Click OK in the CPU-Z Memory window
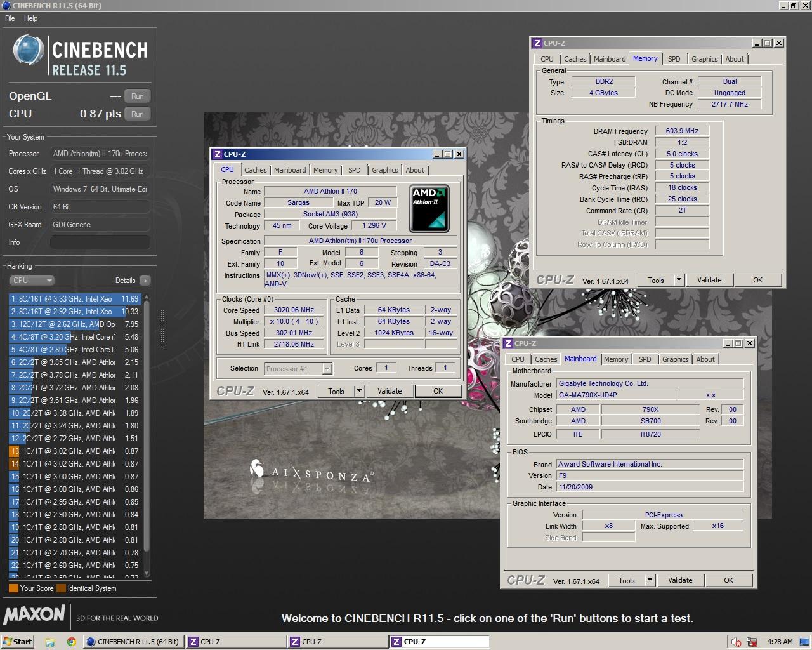 757,280
